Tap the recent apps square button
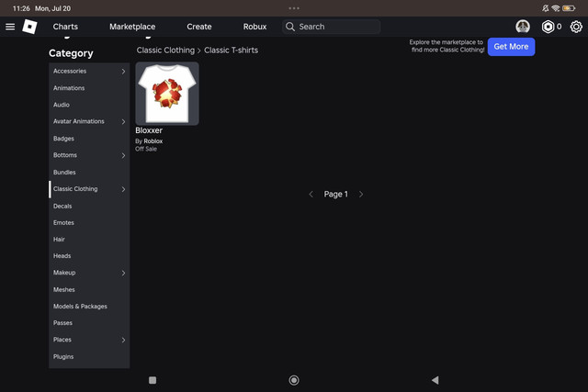This screenshot has height=392, width=588. [153, 380]
